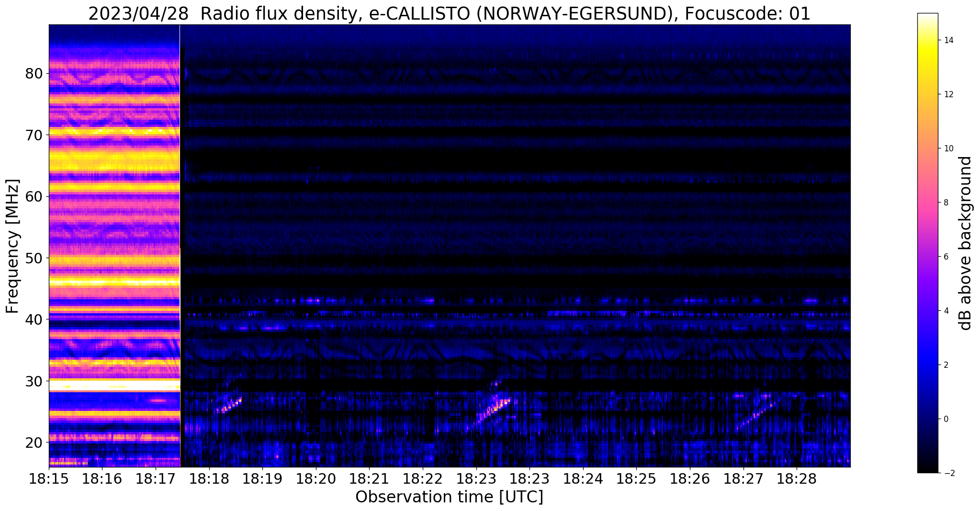Click the 18:19 time tick label
Image resolution: width=980 pixels, height=511 pixels.
[262, 478]
